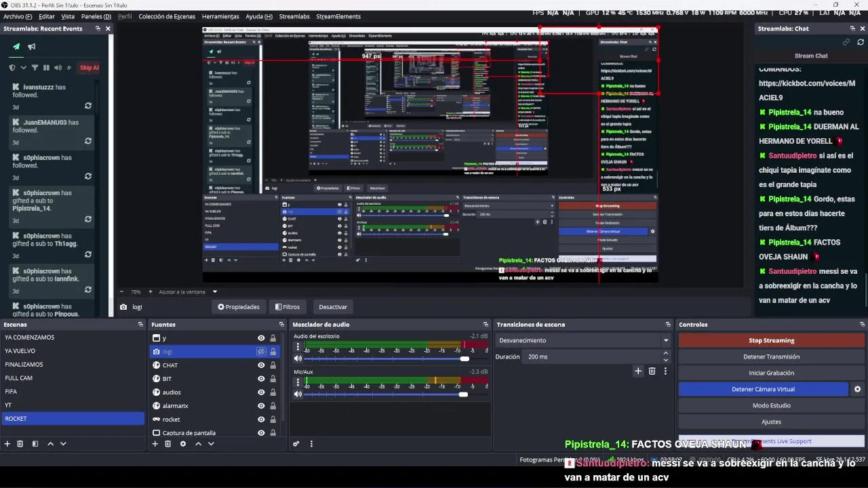
Task: Open transition properties three-dot menu
Action: 665,371
